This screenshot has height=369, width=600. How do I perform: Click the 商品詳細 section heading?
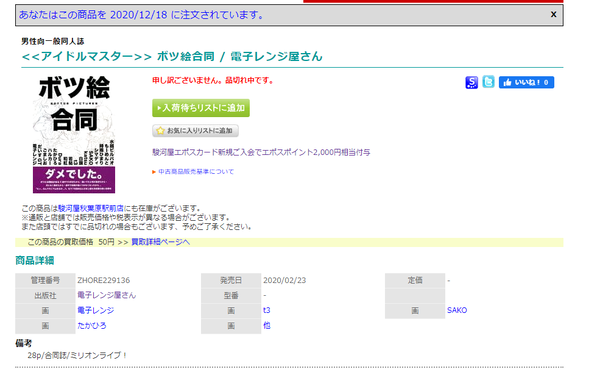(34, 261)
